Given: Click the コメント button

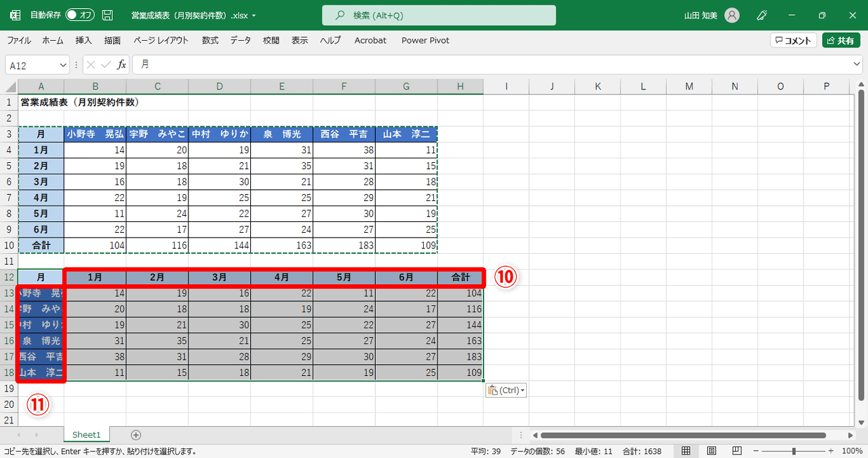Looking at the screenshot, I should [x=793, y=41].
